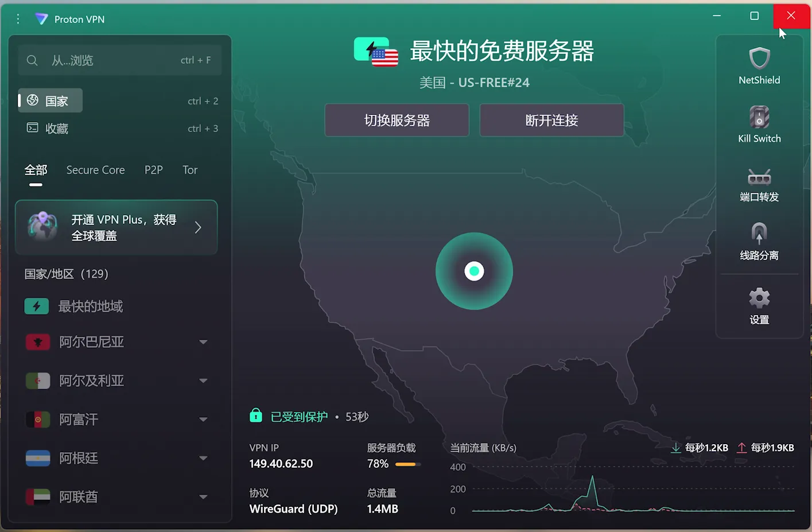
Task: Expand the 阿根廷 server list
Action: coord(203,458)
